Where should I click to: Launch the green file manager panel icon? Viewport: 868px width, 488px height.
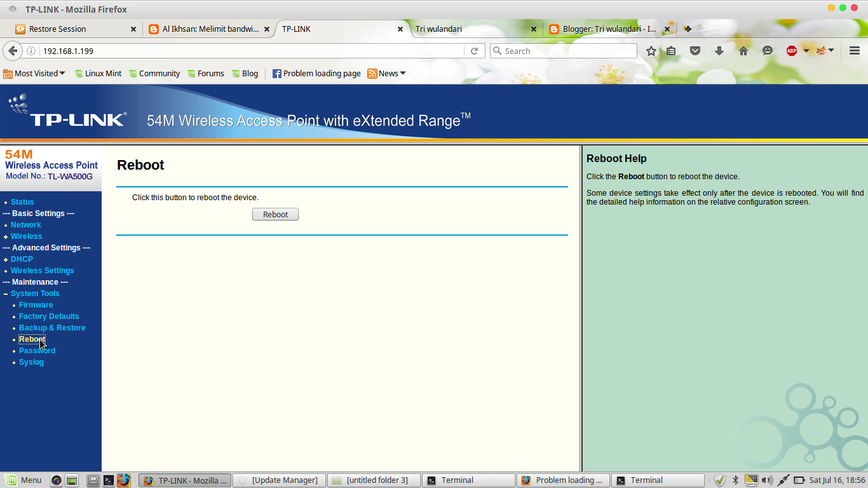(x=72, y=480)
